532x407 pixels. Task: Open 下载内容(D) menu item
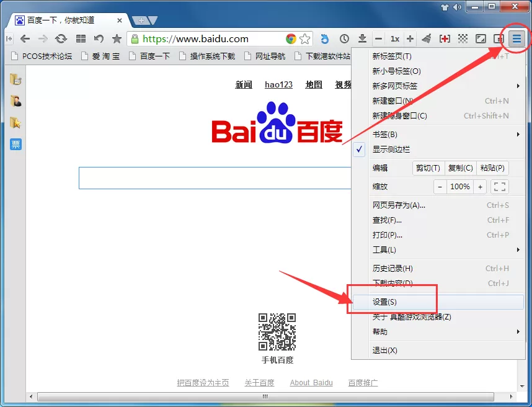click(438, 283)
